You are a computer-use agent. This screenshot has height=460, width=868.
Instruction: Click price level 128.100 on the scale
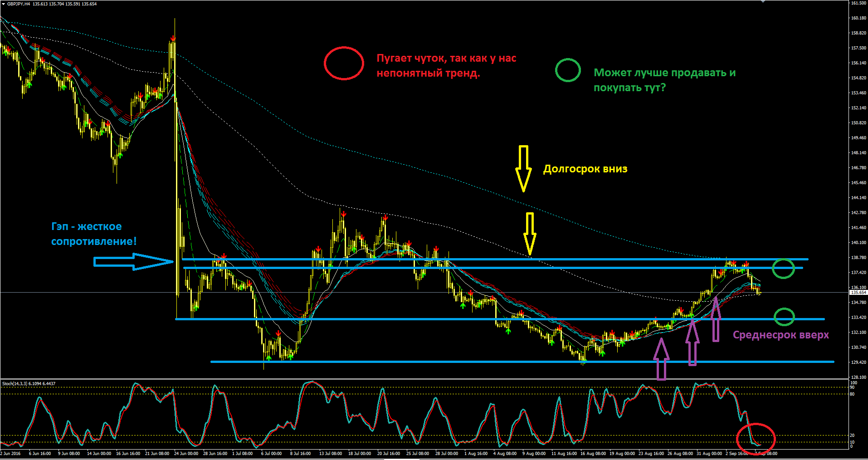pyautogui.click(x=858, y=377)
